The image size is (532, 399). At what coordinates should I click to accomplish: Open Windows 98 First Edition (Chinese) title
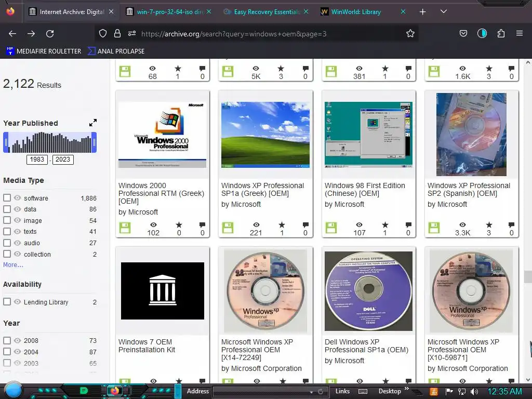tap(365, 189)
